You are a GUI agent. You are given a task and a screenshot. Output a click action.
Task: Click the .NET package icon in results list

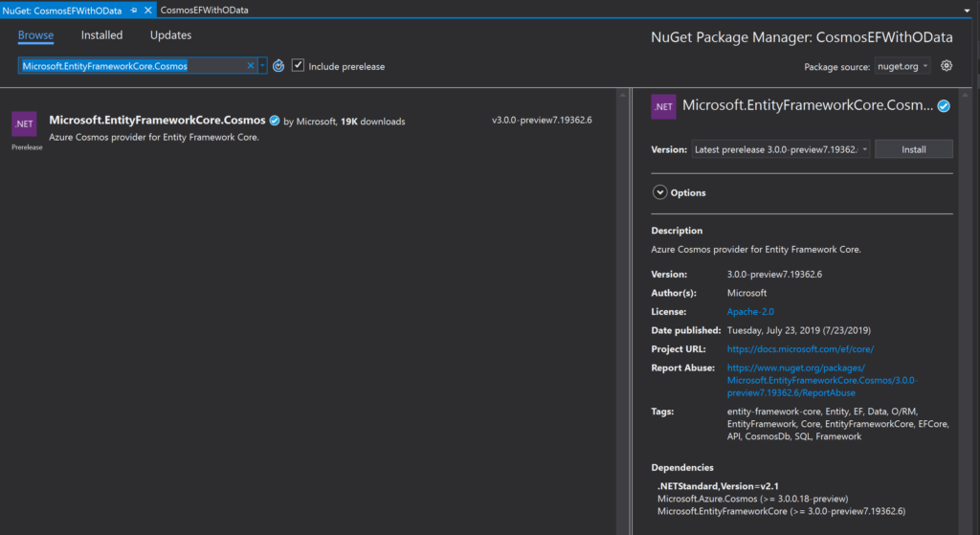tap(24, 124)
